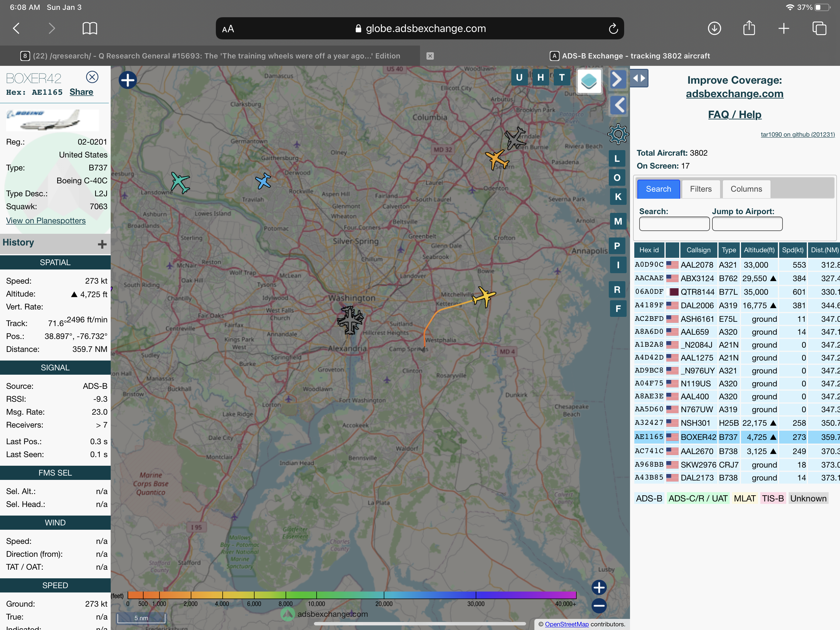
Task: Switch to the Search tab
Action: point(658,189)
